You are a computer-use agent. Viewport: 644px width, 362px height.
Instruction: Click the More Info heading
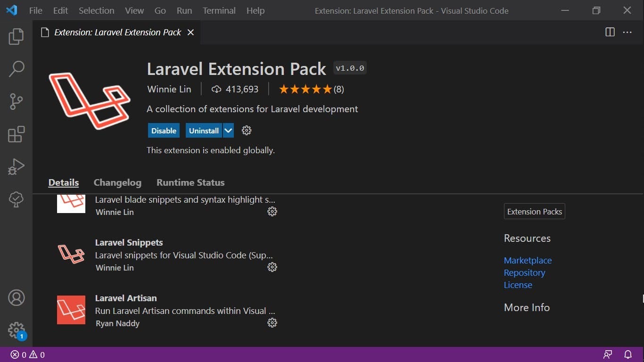(527, 308)
